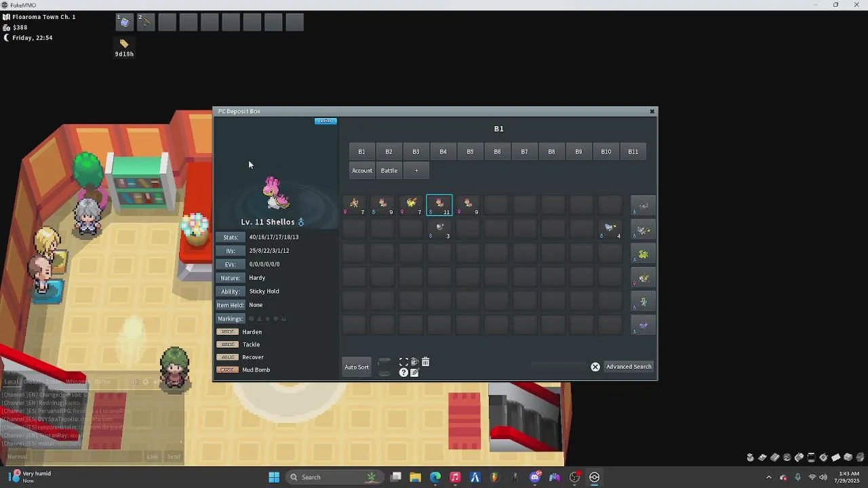
Task: Click the Send button in chat
Action: pyautogui.click(x=174, y=457)
